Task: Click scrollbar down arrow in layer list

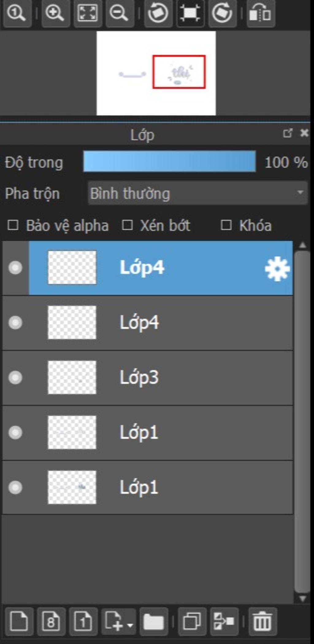Action: point(302,599)
